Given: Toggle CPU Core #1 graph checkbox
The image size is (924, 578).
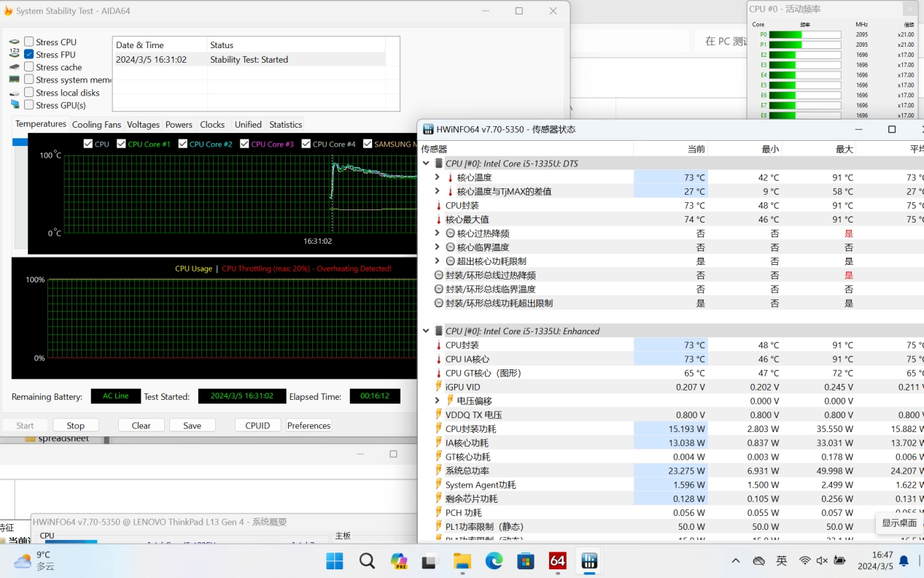Looking at the screenshot, I should click(121, 144).
